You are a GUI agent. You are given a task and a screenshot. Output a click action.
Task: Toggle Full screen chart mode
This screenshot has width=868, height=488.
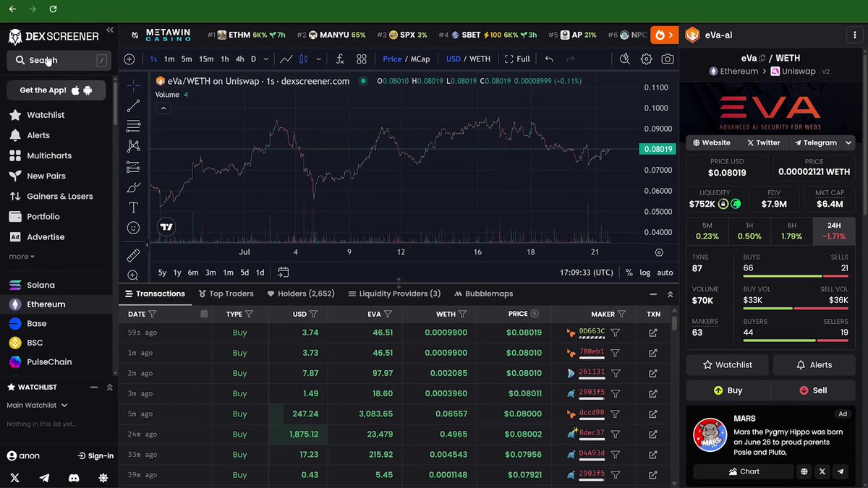(517, 59)
